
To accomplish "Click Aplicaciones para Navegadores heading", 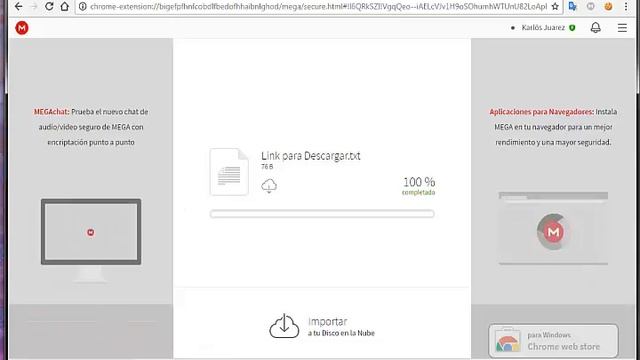I will click(541, 112).
